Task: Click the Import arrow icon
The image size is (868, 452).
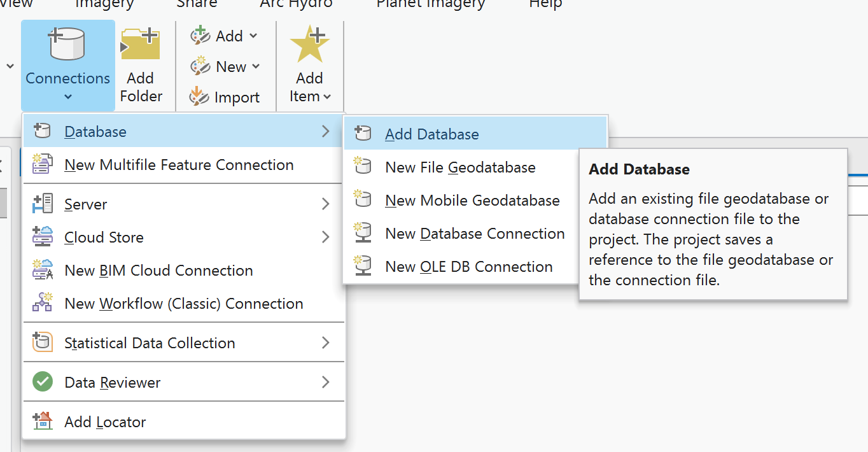Action: [x=199, y=97]
